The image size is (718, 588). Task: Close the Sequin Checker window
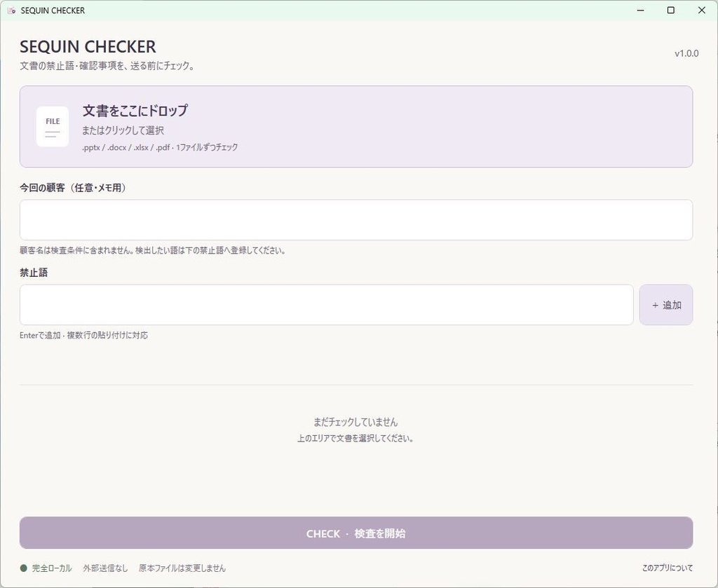pos(701,10)
